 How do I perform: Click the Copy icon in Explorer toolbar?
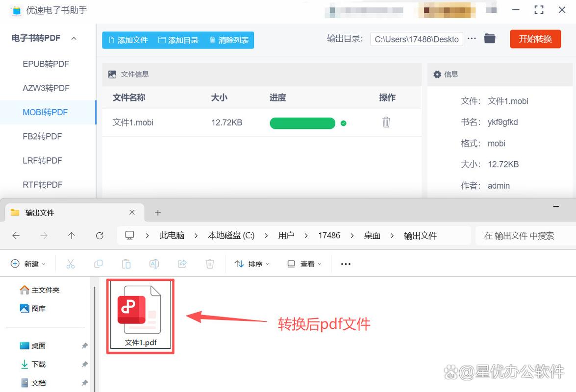99,264
